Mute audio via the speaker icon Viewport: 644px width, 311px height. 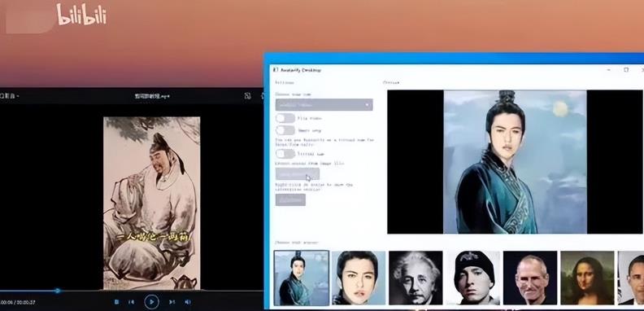187,302
